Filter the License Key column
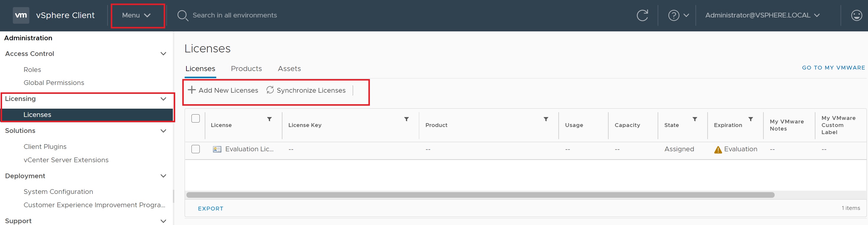The width and height of the screenshot is (868, 225). pos(407,119)
